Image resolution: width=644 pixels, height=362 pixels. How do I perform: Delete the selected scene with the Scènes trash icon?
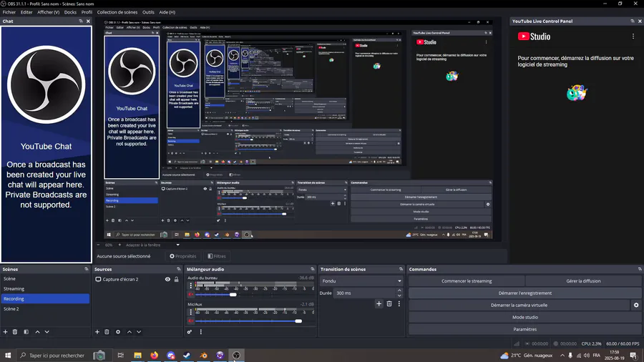point(15,332)
